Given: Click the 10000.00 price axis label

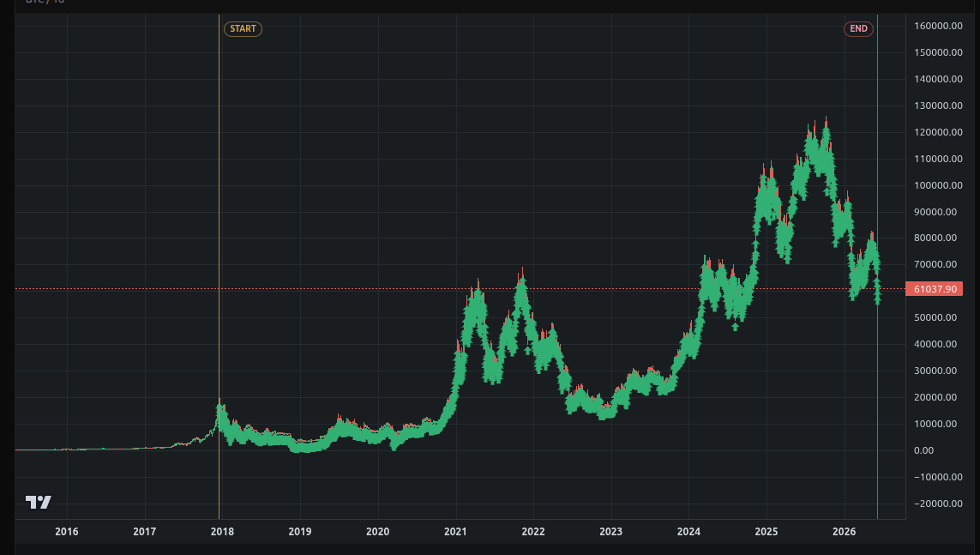Looking at the screenshot, I should click(935, 423).
